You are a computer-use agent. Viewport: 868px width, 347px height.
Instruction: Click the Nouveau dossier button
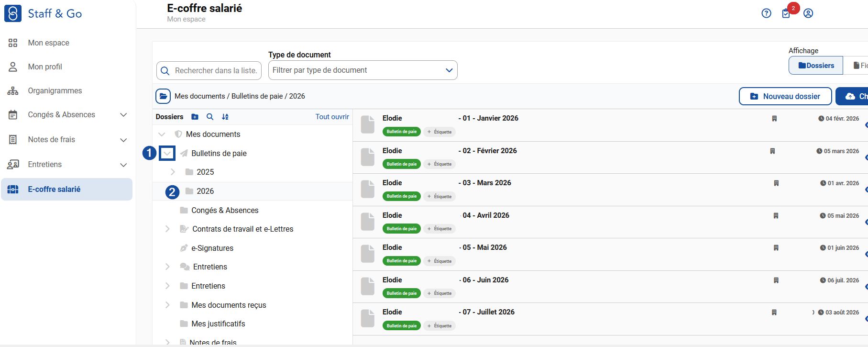coord(785,96)
